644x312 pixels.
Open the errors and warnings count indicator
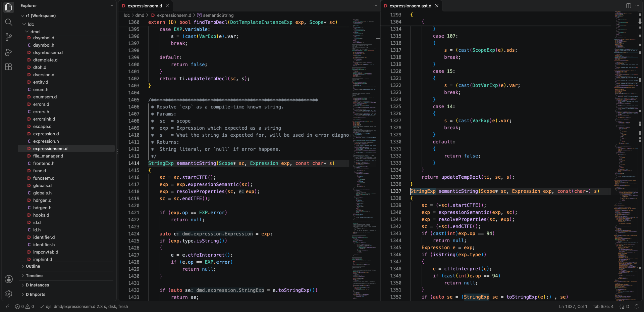click(24, 307)
